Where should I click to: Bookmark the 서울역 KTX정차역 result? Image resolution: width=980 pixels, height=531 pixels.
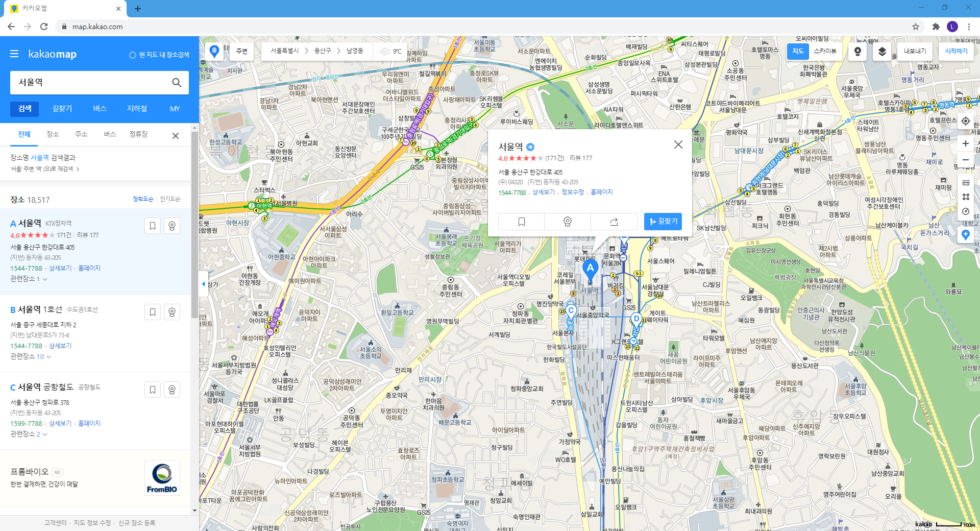[x=153, y=226]
